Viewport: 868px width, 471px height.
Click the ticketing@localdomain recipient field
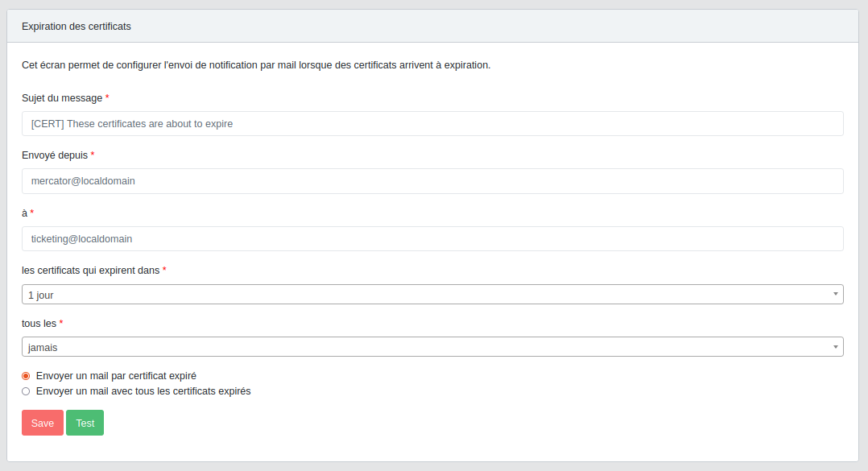(432, 238)
